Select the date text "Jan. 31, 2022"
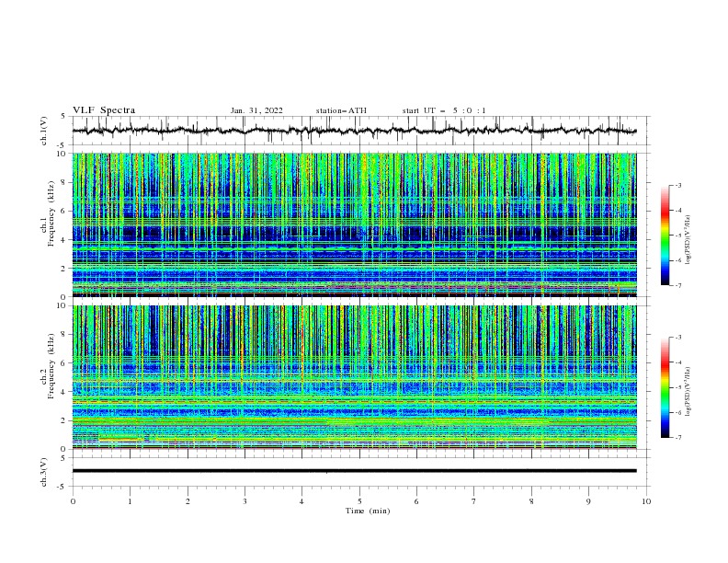 click(256, 110)
